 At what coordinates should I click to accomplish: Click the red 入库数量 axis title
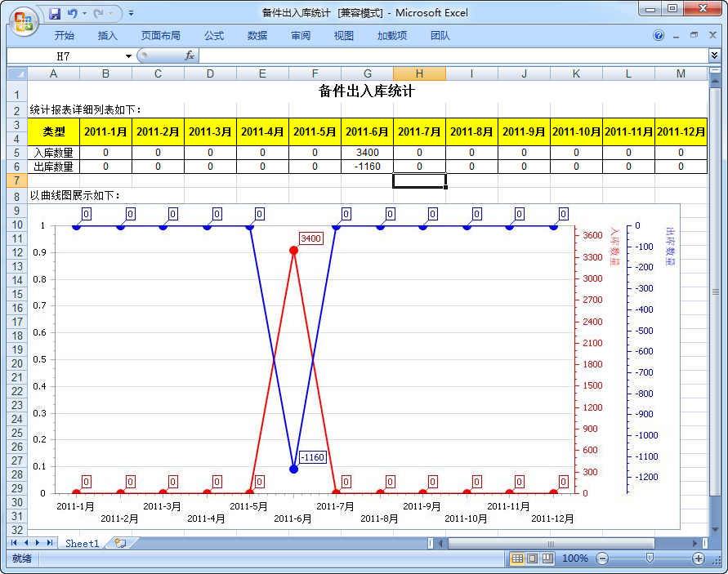coord(614,246)
